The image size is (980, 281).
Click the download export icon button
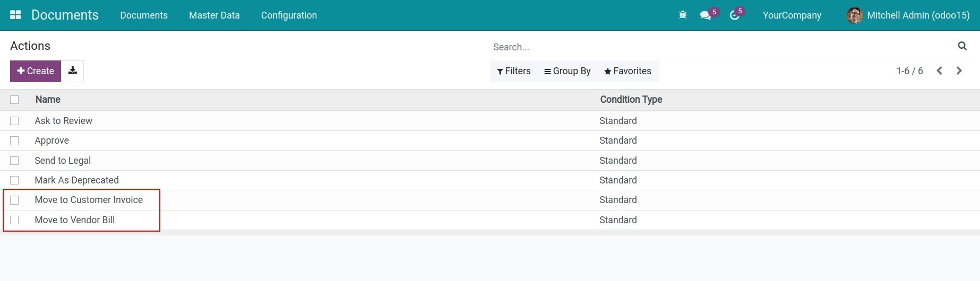coord(73,71)
